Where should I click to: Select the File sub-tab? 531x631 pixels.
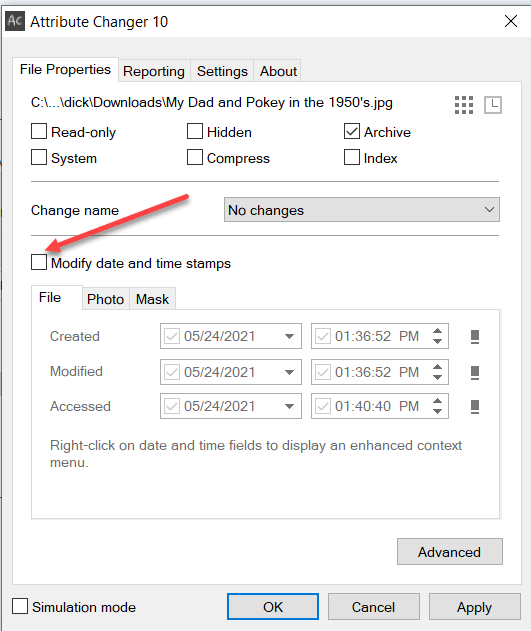(57, 298)
